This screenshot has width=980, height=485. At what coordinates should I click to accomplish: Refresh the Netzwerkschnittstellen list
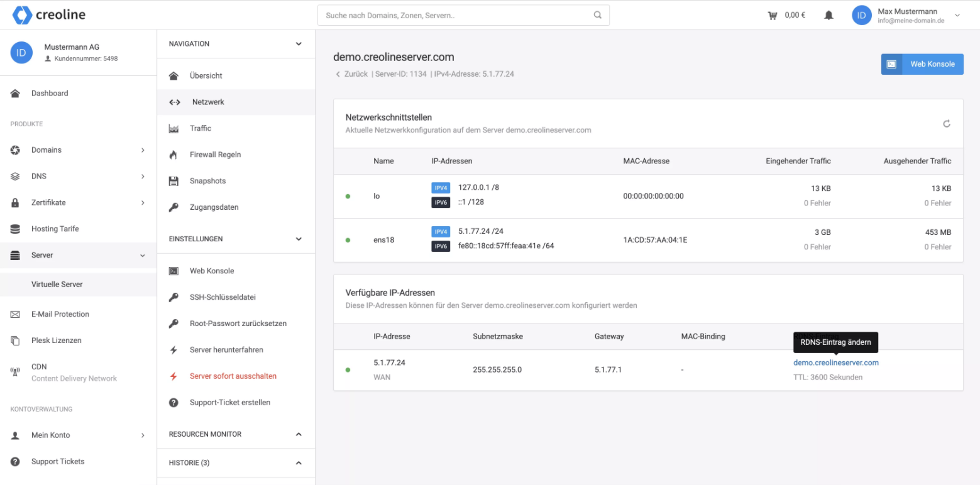coord(947,124)
